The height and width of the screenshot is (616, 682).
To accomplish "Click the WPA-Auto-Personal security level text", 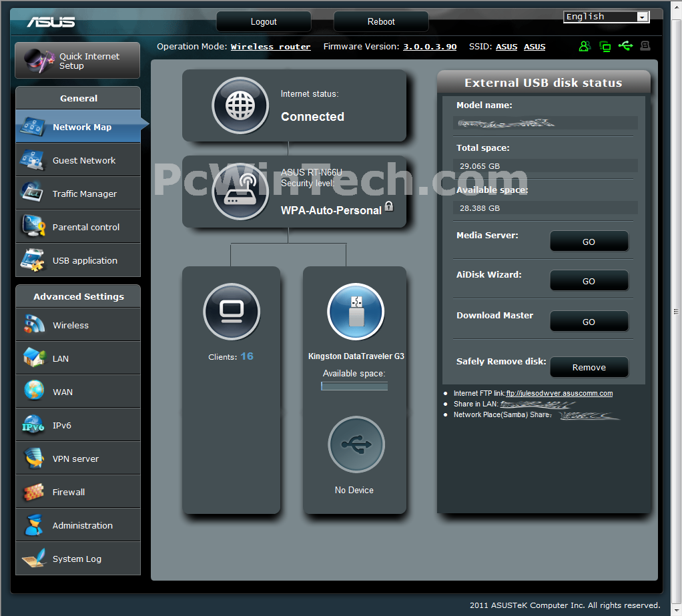I will pyautogui.click(x=331, y=210).
